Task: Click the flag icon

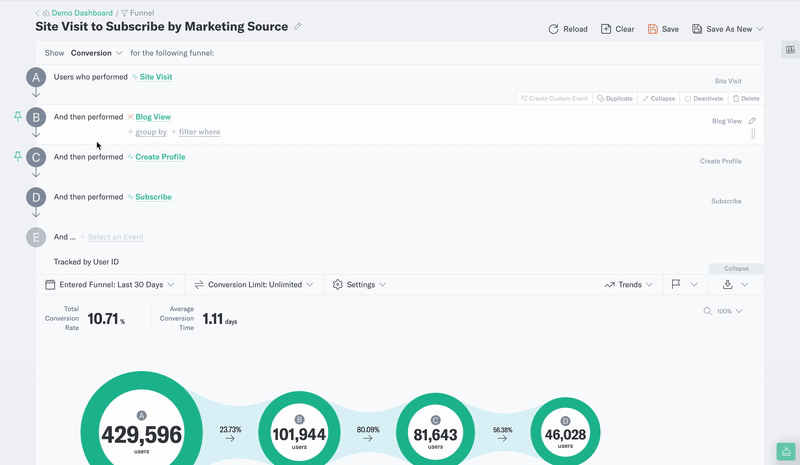Action: coord(676,284)
